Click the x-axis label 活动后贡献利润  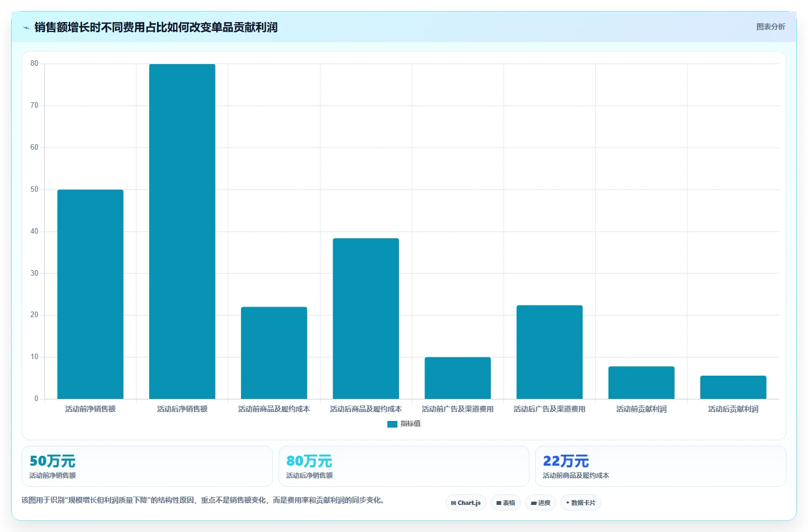click(733, 409)
